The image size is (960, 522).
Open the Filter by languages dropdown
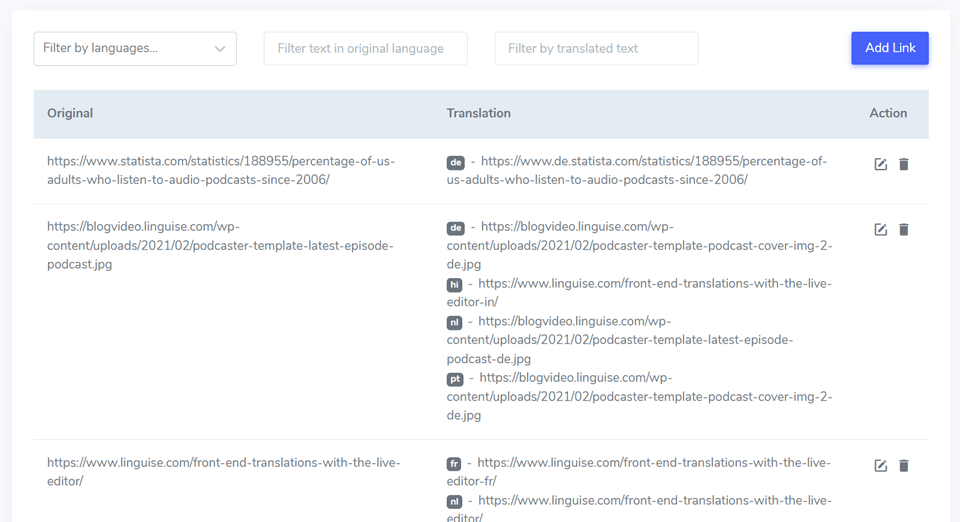135,48
